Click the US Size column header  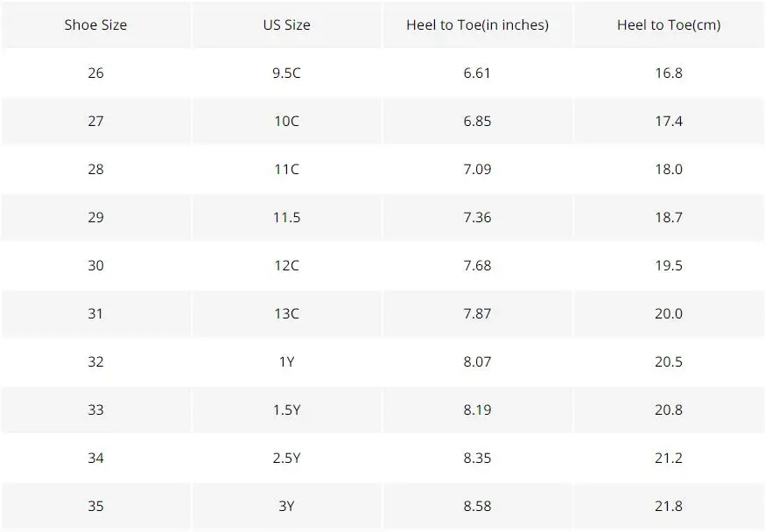(x=287, y=24)
